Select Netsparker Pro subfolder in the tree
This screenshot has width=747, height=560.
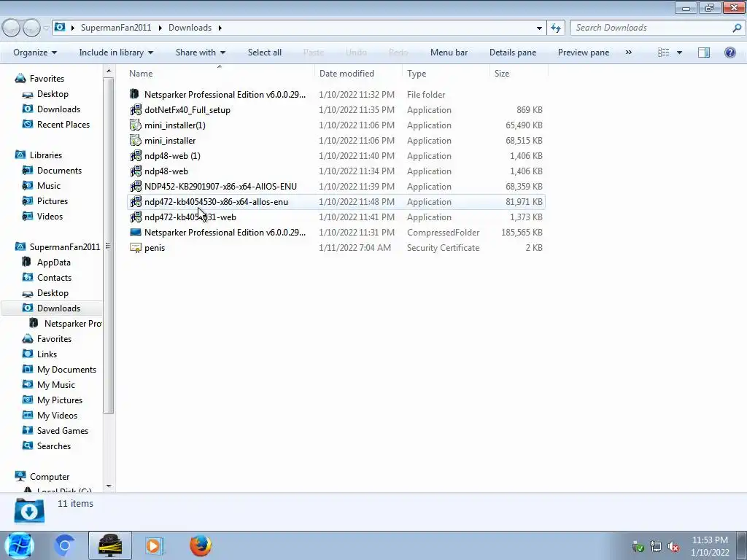[x=73, y=323]
